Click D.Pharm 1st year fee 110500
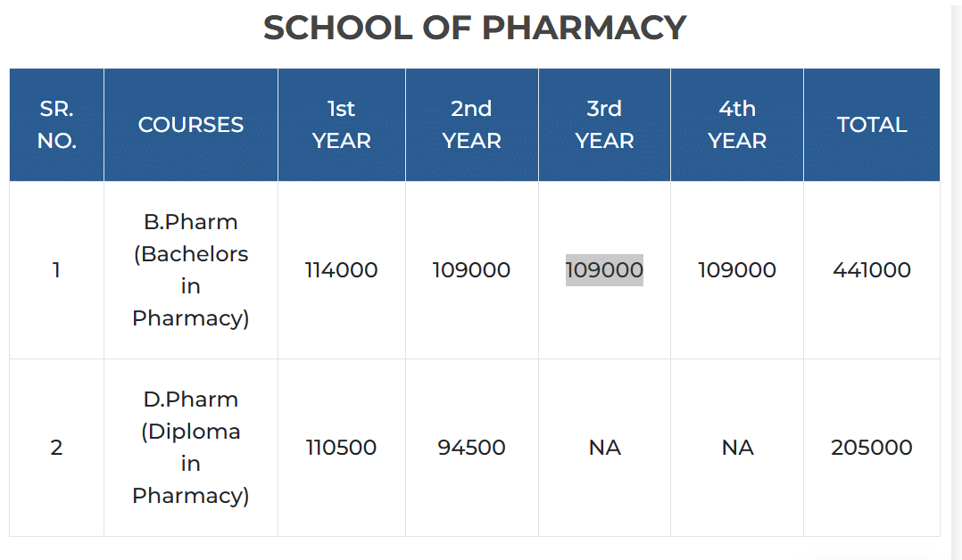The width and height of the screenshot is (962, 560). point(341,448)
